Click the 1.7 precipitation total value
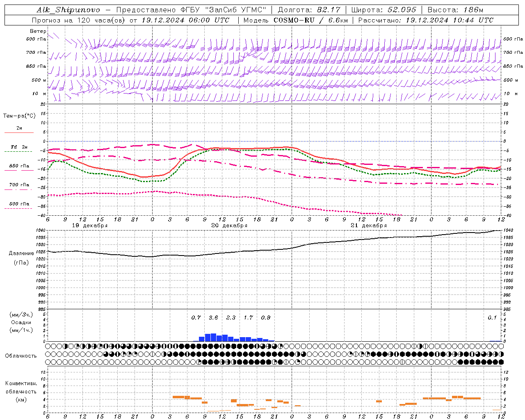 tap(248, 317)
